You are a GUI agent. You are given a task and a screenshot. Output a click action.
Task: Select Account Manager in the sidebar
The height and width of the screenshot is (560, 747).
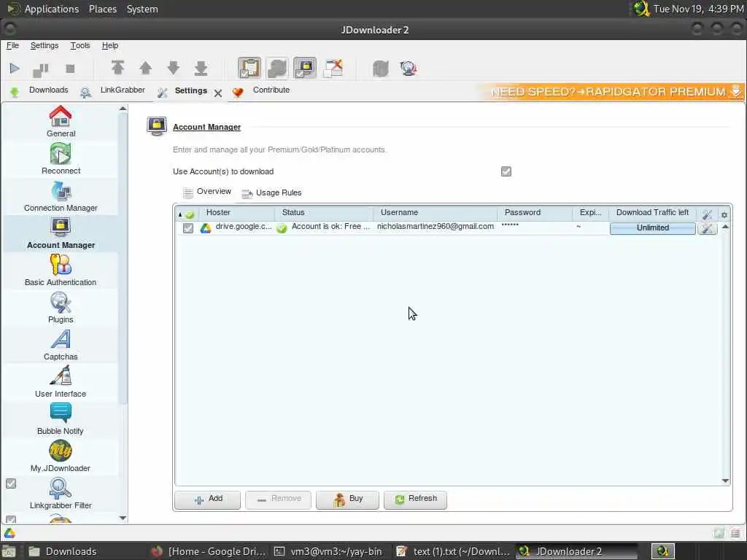(61, 233)
